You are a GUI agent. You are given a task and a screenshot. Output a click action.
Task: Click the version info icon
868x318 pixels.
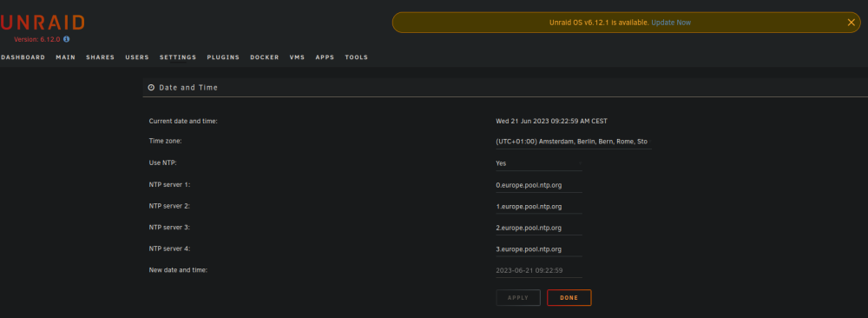pos(67,39)
